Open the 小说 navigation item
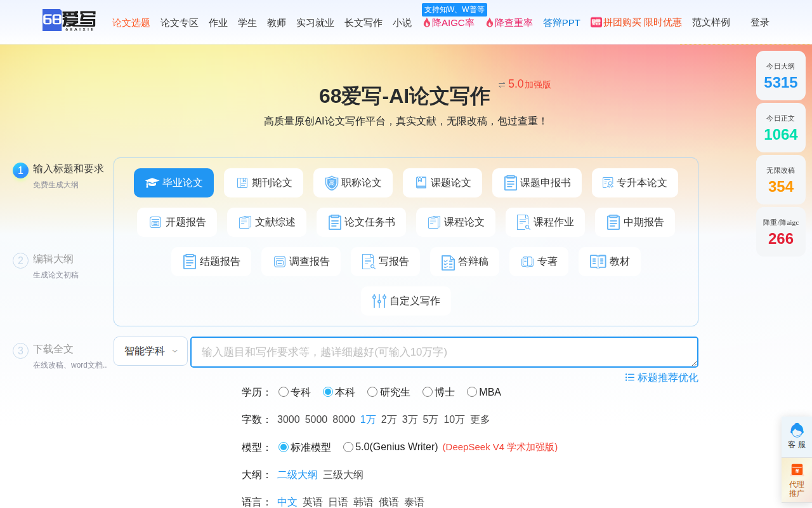812x508 pixels. click(402, 23)
